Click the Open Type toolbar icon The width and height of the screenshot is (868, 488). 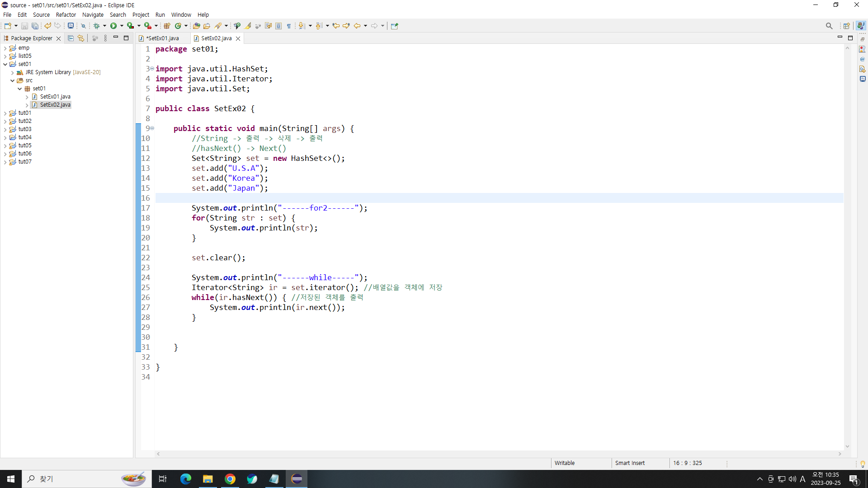point(196,26)
